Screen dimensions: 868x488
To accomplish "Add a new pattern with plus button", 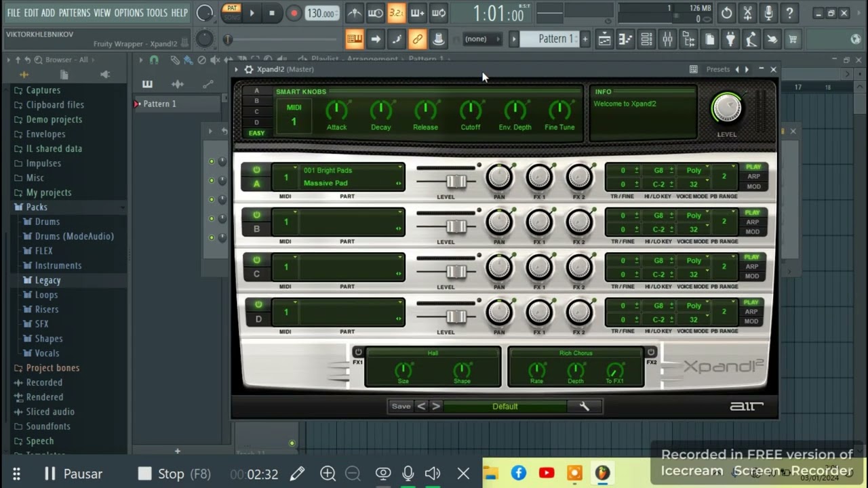I will [585, 39].
